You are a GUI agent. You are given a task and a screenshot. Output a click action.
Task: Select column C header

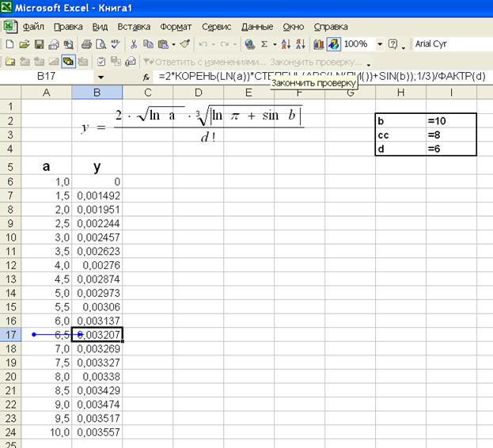[x=148, y=93]
